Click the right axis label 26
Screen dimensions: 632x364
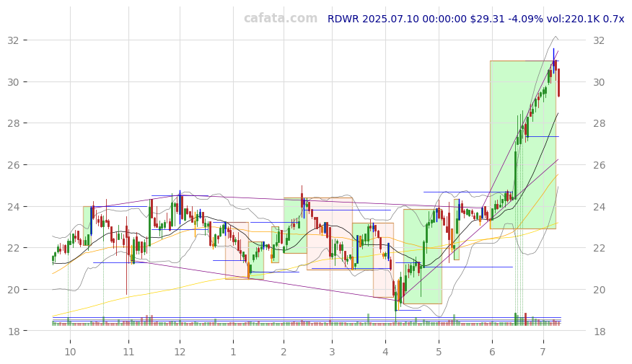point(599,165)
